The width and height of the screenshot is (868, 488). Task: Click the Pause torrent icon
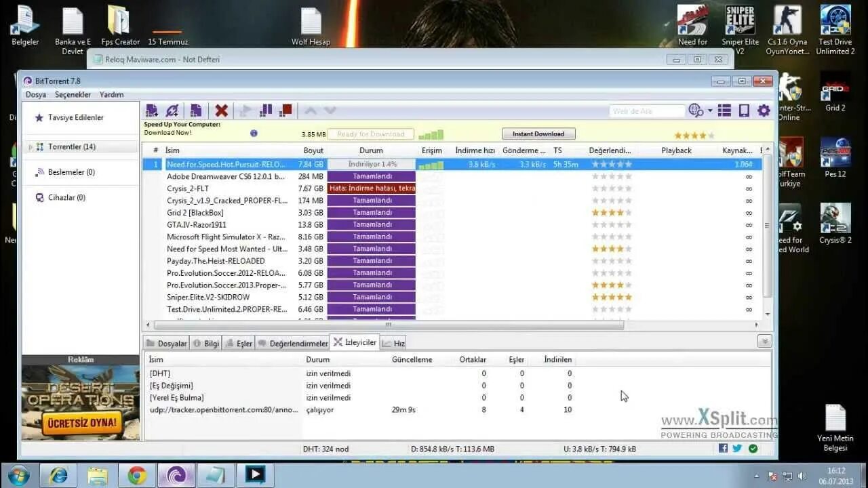(x=266, y=110)
